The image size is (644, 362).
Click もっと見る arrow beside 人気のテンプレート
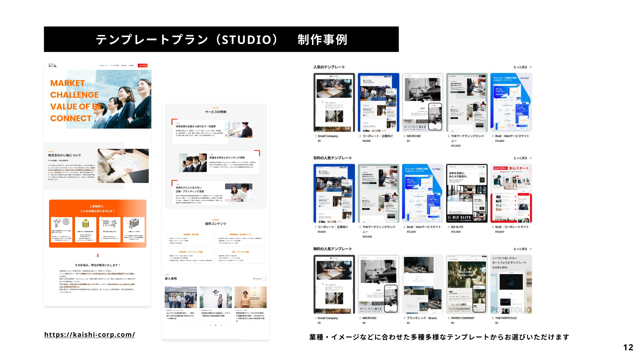[530, 67]
